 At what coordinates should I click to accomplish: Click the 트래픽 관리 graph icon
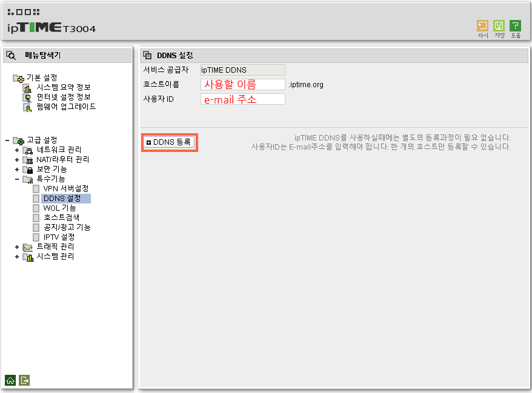(28, 247)
